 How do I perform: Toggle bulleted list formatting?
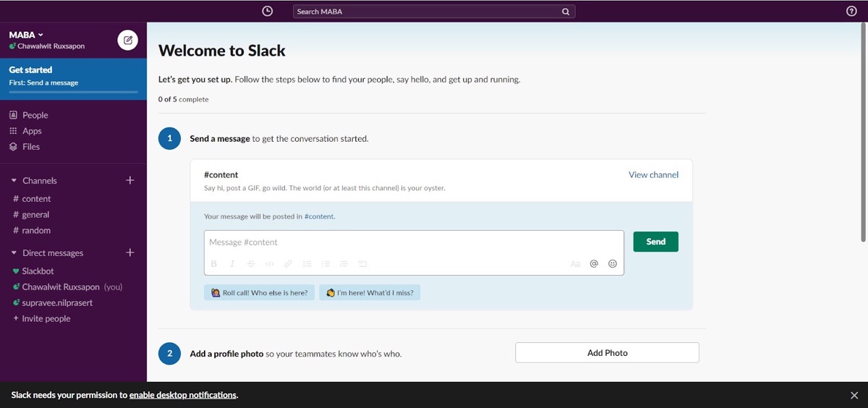325,264
